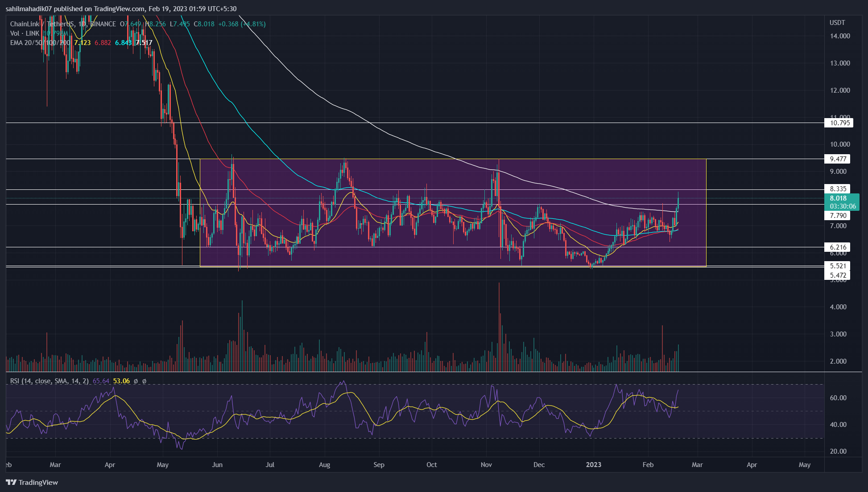Select the EMA 20/50/100/200 indicator legend

41,43
